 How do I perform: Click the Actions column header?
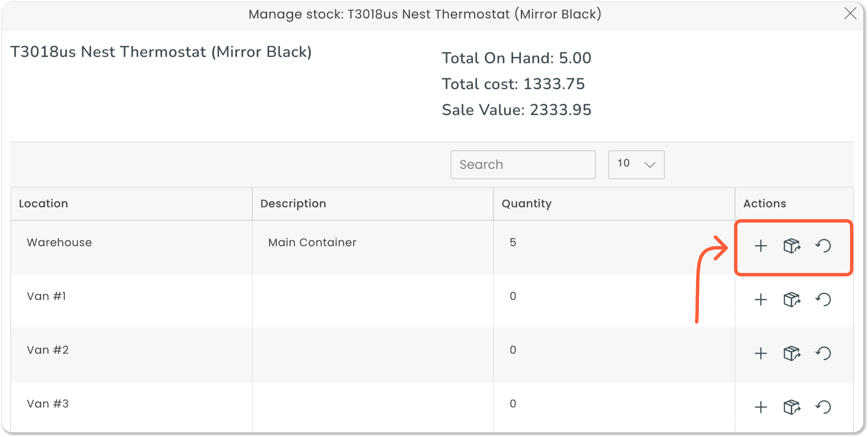point(764,203)
